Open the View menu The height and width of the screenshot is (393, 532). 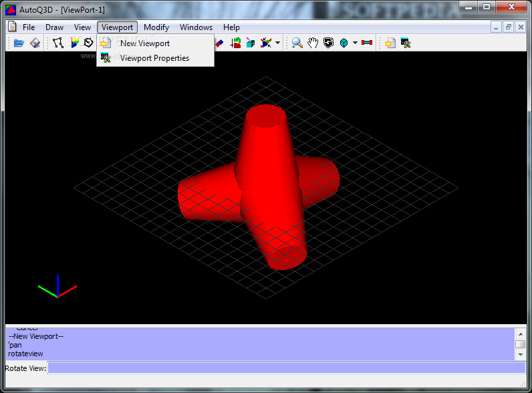[x=82, y=27]
